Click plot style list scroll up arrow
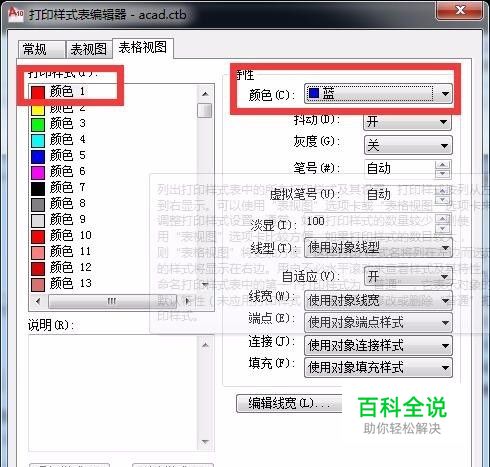The image size is (490, 467). click(x=205, y=94)
